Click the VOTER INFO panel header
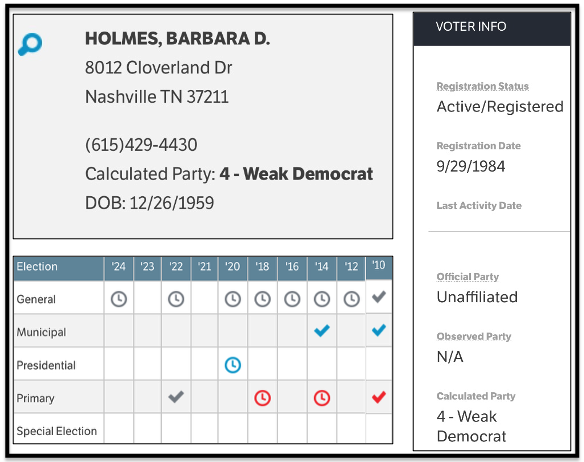The width and height of the screenshot is (584, 462). tap(492, 29)
